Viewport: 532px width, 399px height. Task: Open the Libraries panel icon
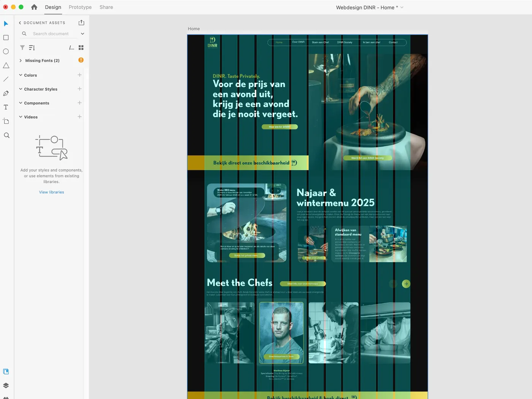(6, 371)
